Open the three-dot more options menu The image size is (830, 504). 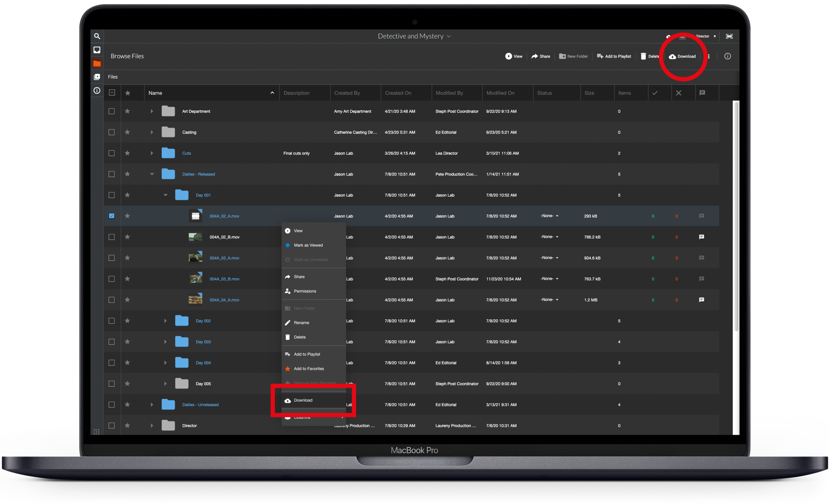pyautogui.click(x=709, y=56)
